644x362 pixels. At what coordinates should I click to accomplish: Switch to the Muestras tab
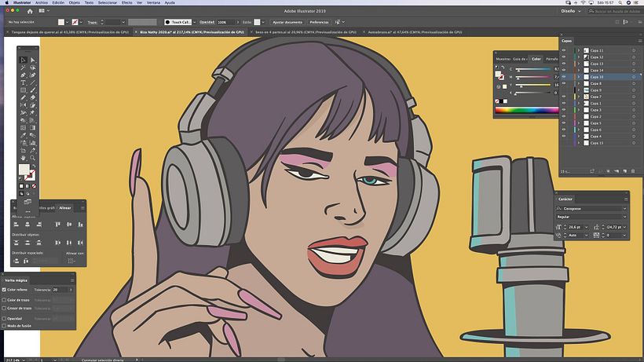click(503, 59)
